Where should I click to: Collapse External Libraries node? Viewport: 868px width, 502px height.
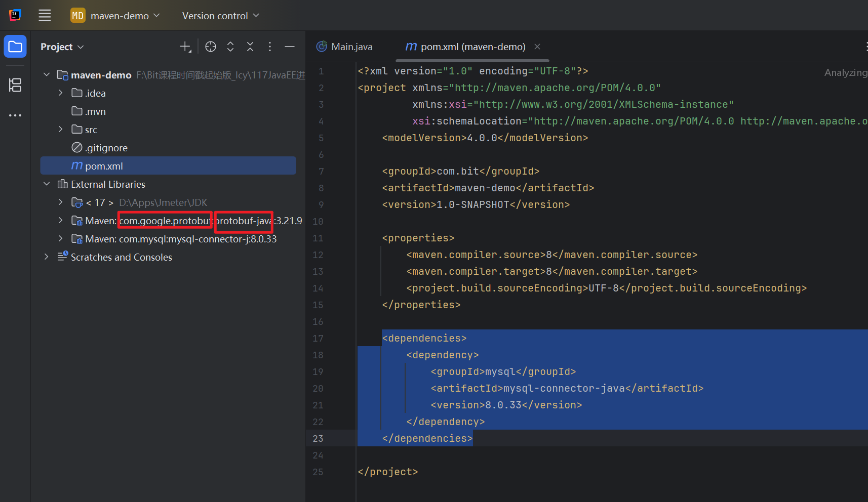click(47, 184)
